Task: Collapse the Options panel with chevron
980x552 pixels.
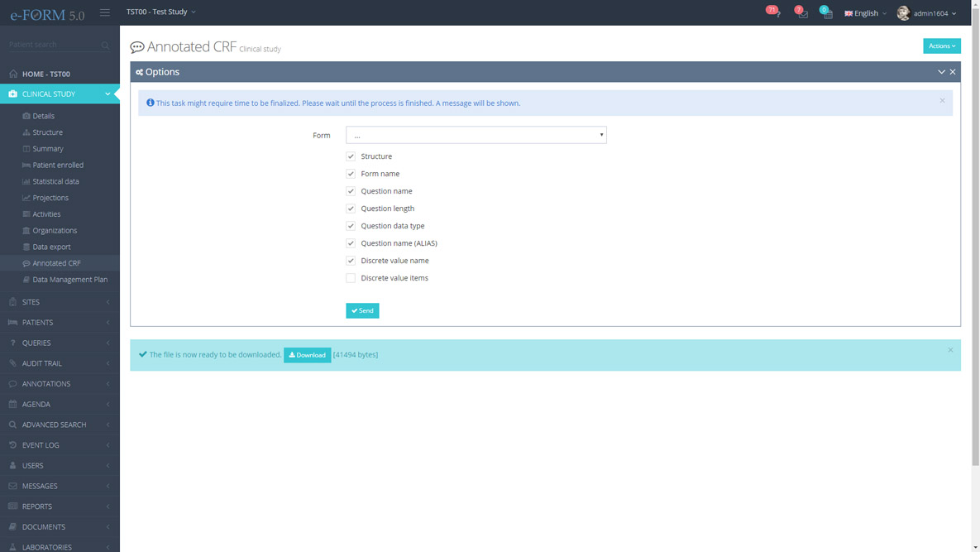Action: pos(941,72)
